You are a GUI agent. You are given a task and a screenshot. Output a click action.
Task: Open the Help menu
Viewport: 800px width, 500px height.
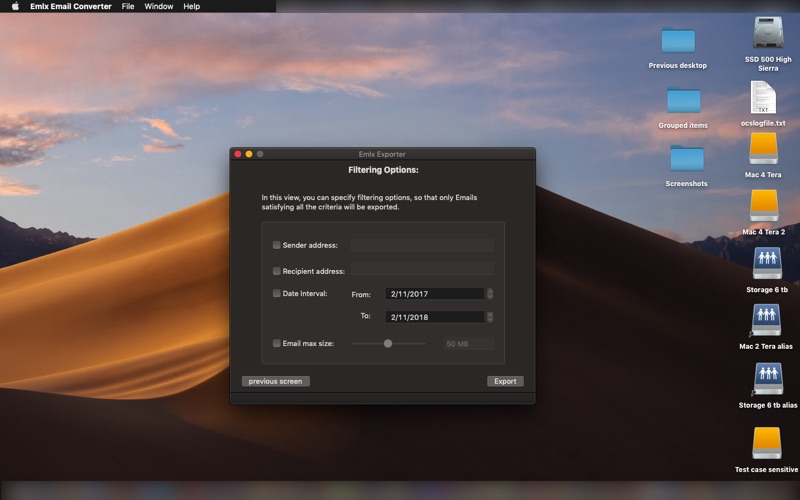[x=192, y=6]
